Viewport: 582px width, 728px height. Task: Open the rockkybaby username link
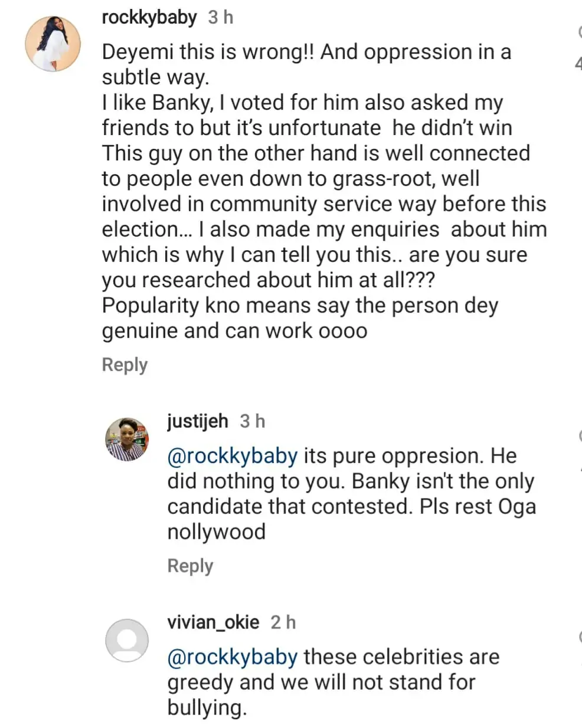[149, 18]
